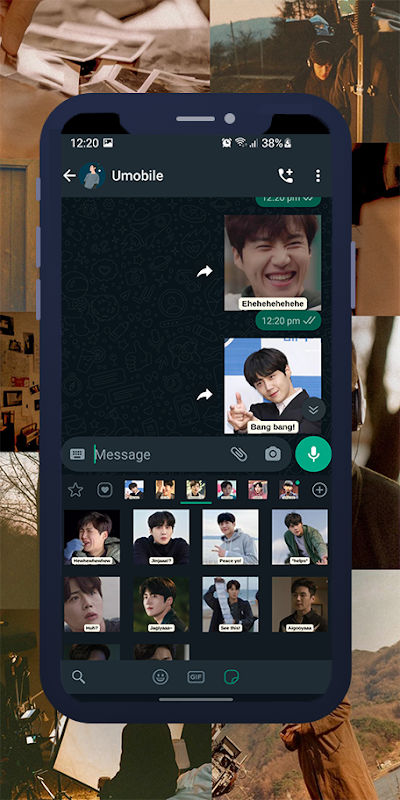Switch to the emoji smiley tab
Screen dimensions: 400x800
(161, 677)
